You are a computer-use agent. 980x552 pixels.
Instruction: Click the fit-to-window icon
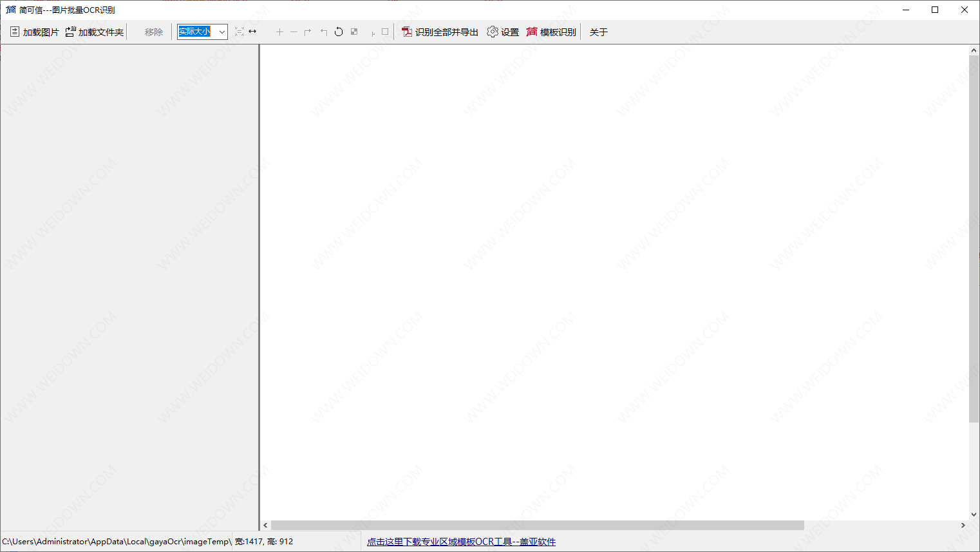point(239,32)
